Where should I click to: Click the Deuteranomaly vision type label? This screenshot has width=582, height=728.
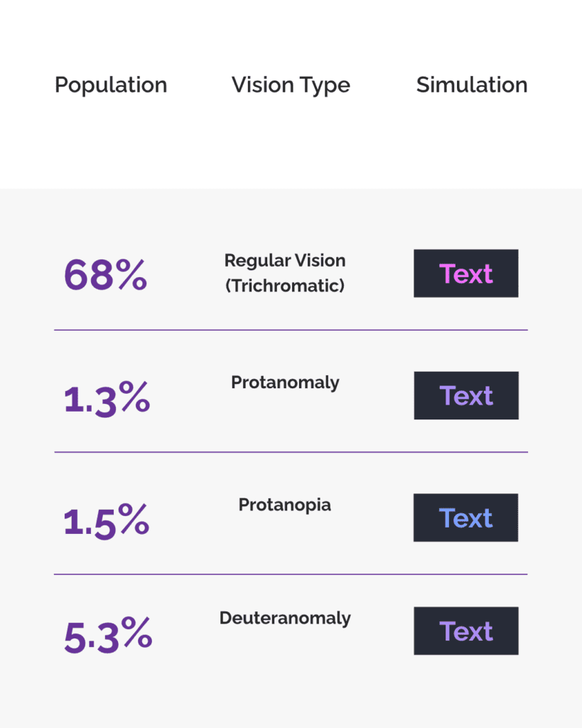coord(285,619)
